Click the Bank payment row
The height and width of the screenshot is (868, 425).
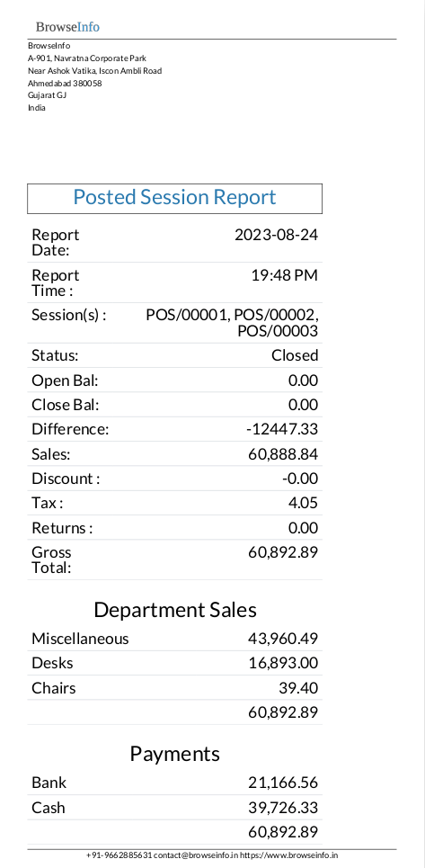[174, 783]
